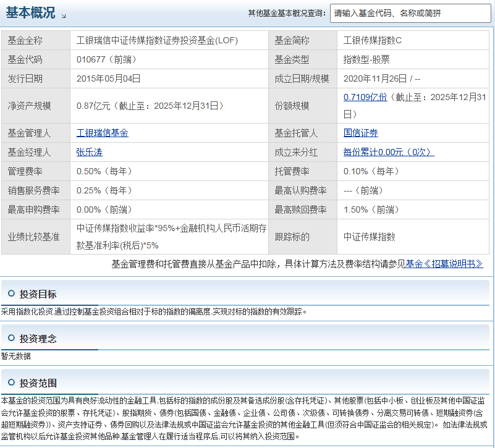The image size is (495, 448).
Task: Select net asset value 0.87亿元（截止至：2025年12月31日）
Action: [x=151, y=106]
